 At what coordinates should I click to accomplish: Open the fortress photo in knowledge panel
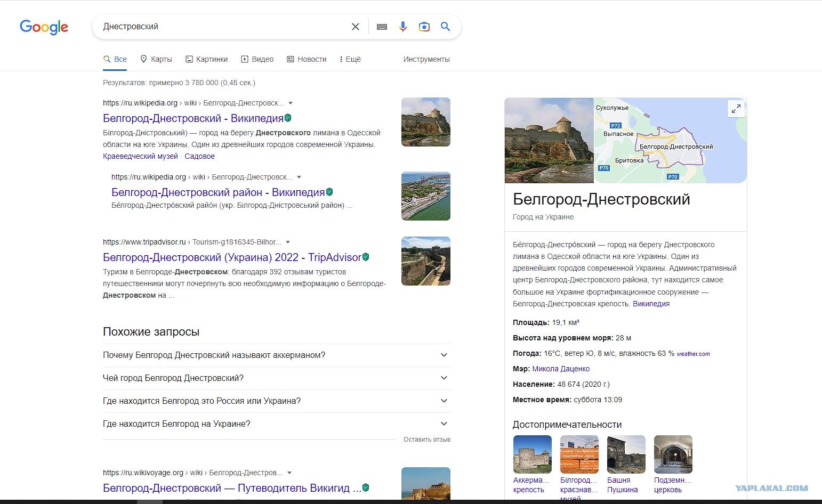click(x=549, y=141)
